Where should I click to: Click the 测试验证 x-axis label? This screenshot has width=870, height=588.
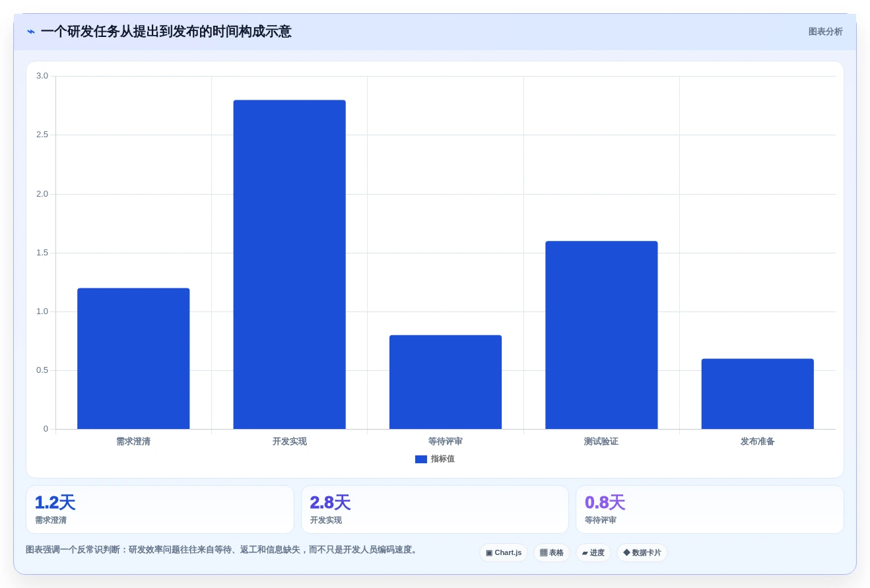(x=601, y=441)
